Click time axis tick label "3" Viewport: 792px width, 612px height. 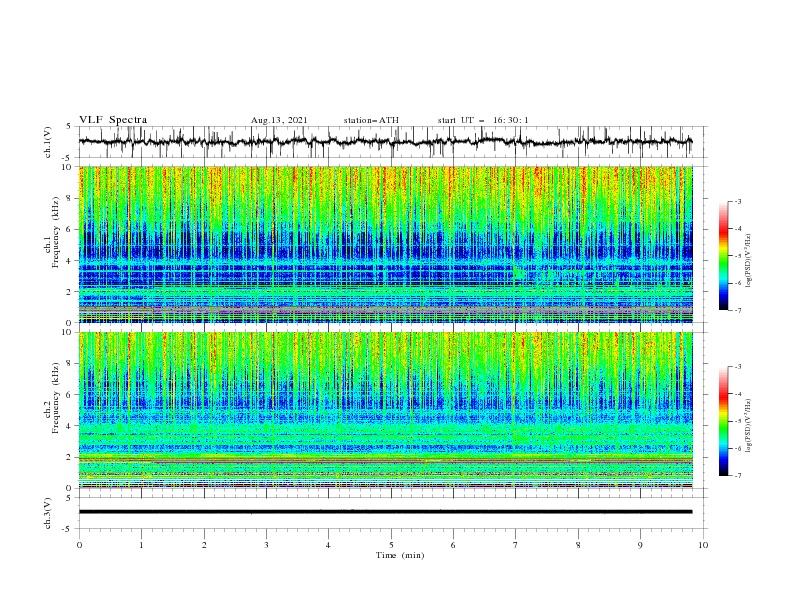click(x=266, y=545)
